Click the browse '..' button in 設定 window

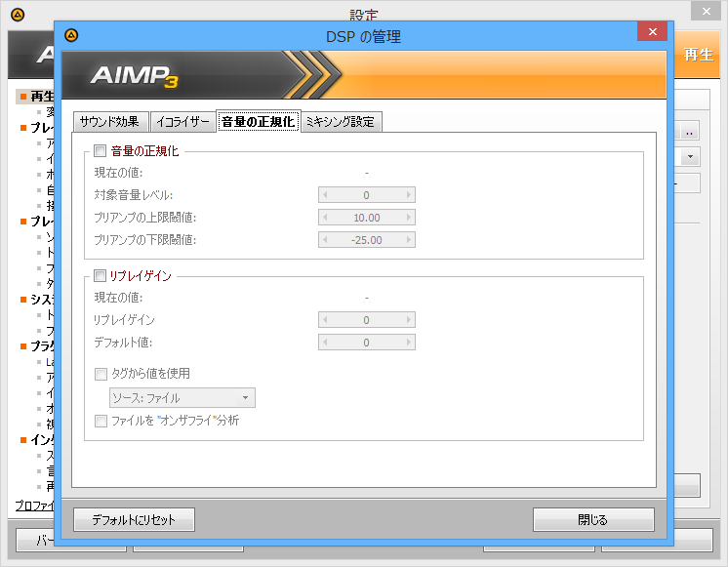tap(690, 132)
